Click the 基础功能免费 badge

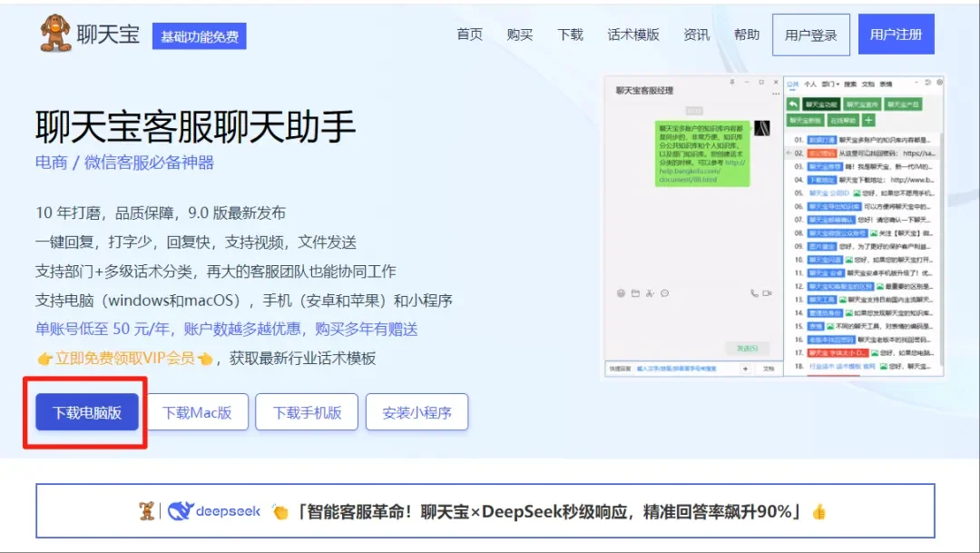[x=200, y=36]
